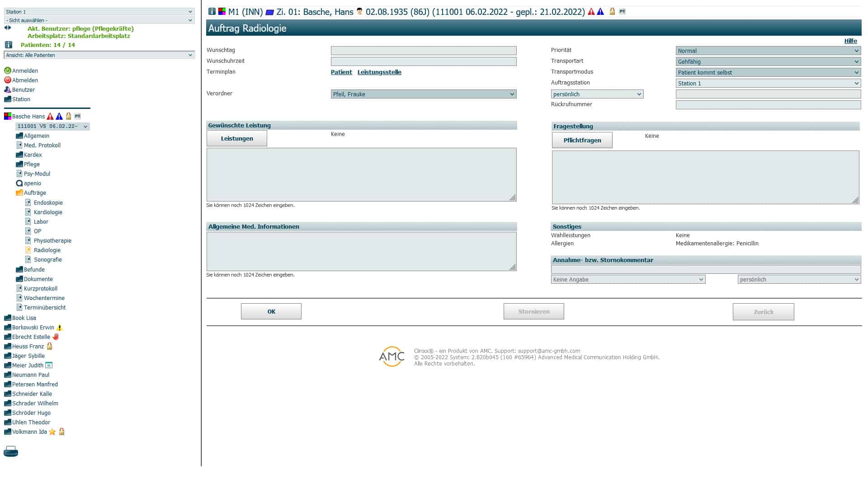Click the Leistungsstelle Terminplan link
This screenshot has height=488, width=868.
click(379, 72)
